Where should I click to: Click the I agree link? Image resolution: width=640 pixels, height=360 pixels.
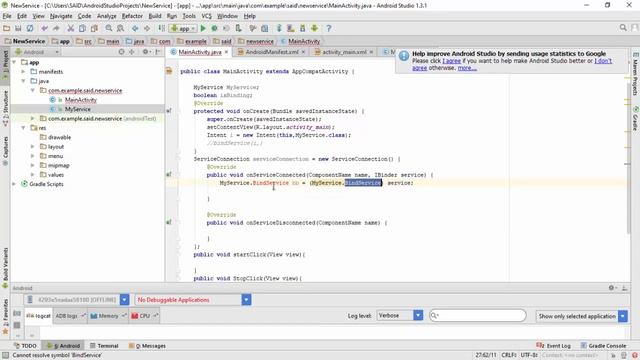pyautogui.click(x=451, y=61)
